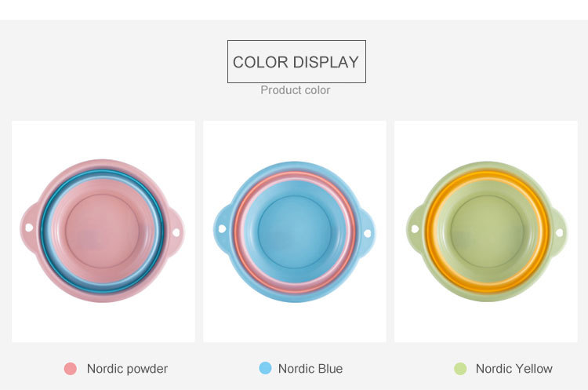Click the COLOR DISPLAY heading box
Image resolution: width=588 pixels, height=390 pixels.
296,61
